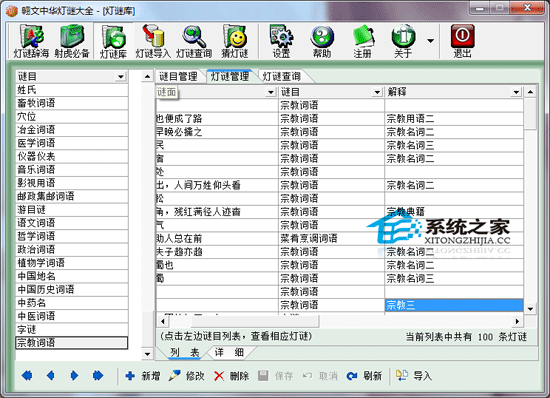Select 游目谜 in the category list
This screenshot has width=550, height=398.
coord(72,210)
